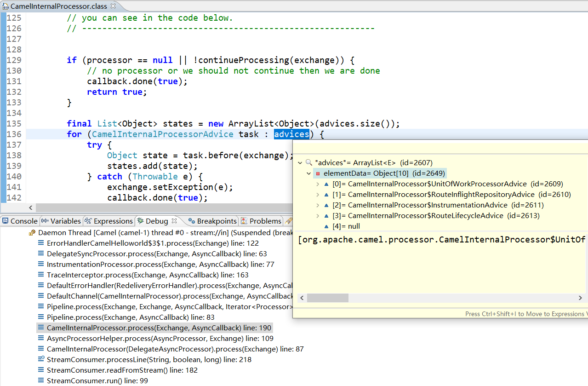Click the Breakpoints tab icon
The image size is (588, 386).
(192, 221)
